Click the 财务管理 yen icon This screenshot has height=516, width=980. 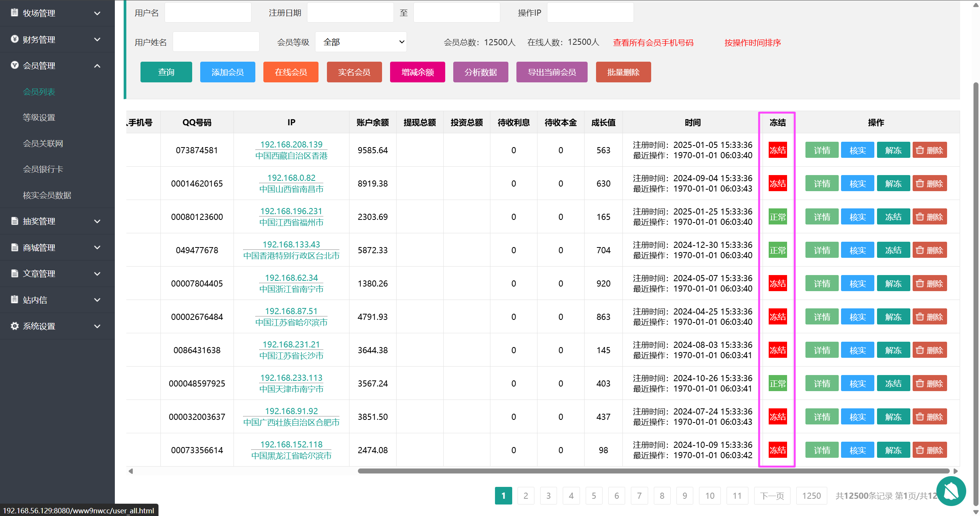pos(15,39)
